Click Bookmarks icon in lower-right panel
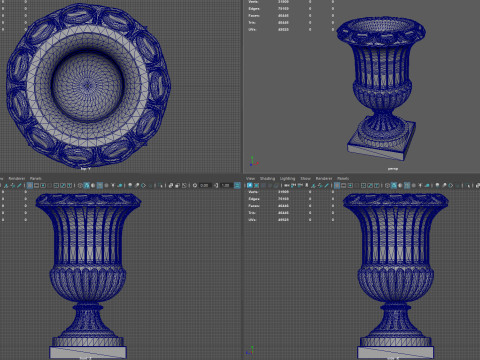Viewport: 480px width, 360px height. point(307,185)
